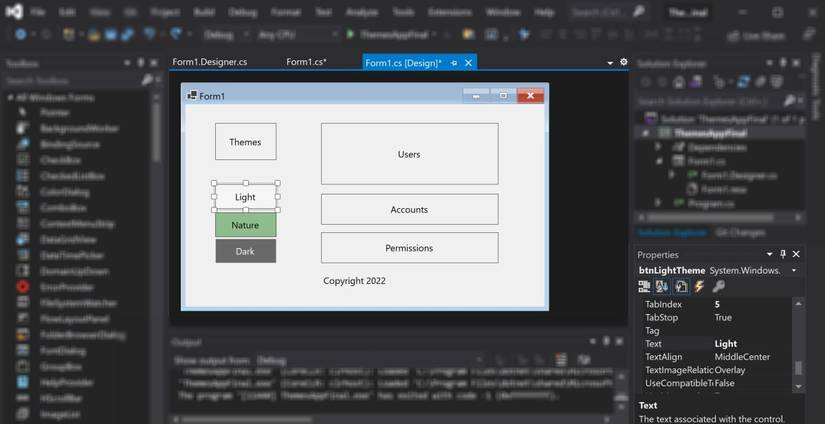Sort Properties alphabetically
This screenshot has height=424, width=825.
661,286
